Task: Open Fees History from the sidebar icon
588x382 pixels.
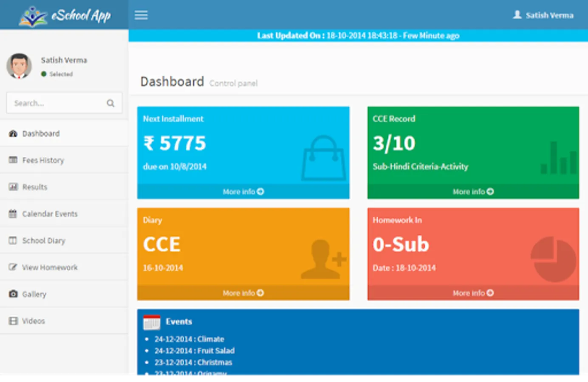Action: click(12, 160)
